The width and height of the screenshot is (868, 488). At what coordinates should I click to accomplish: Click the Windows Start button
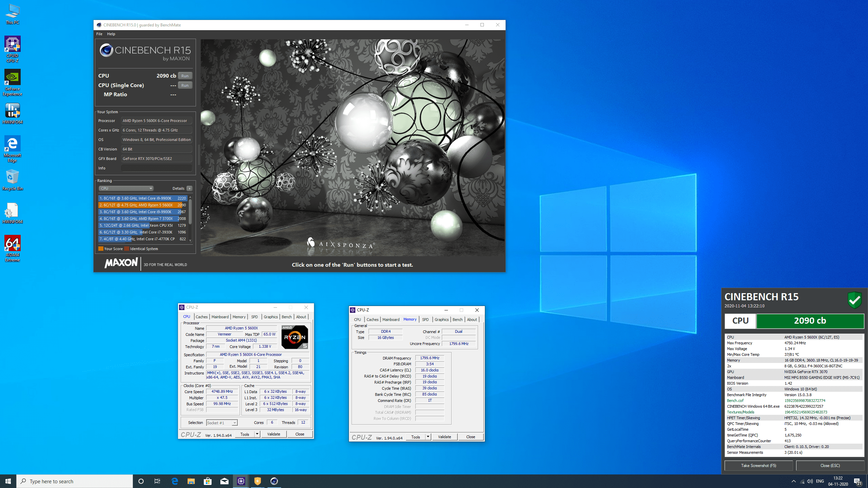pyautogui.click(x=8, y=481)
